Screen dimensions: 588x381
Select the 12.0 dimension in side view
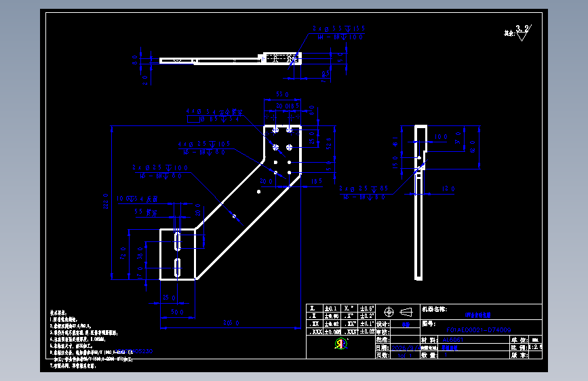[x=448, y=188]
